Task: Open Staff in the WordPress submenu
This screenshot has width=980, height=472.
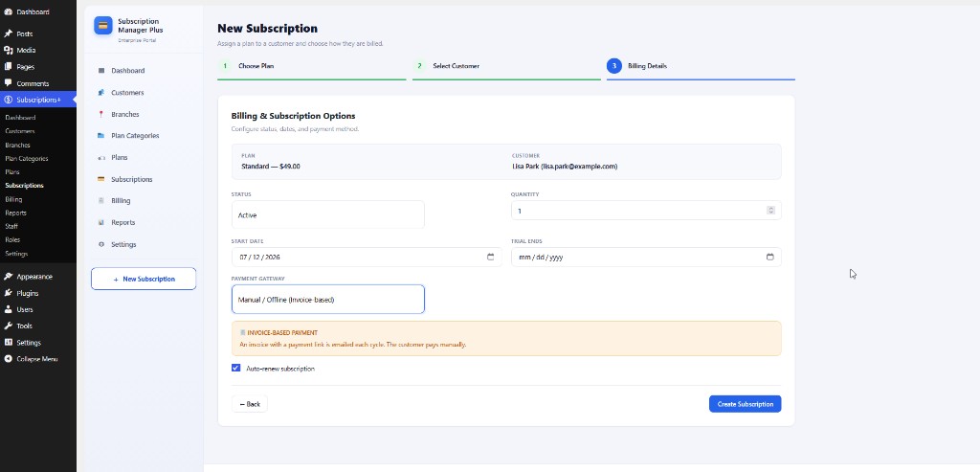Action: click(11, 226)
